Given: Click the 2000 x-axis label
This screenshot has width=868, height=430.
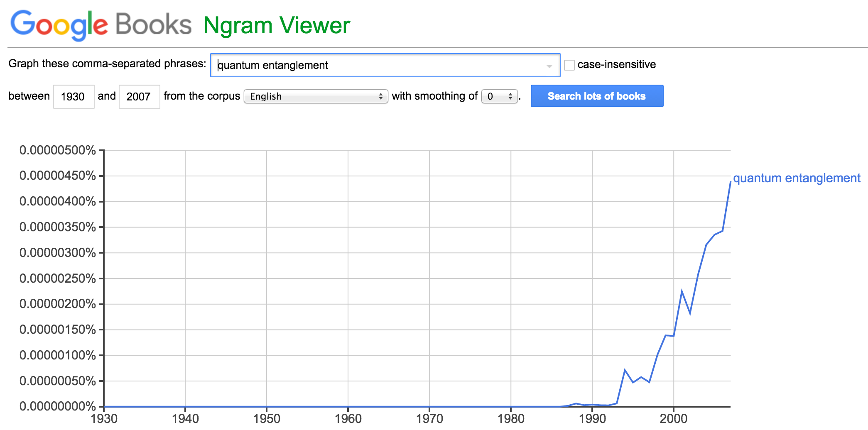Looking at the screenshot, I should coord(674,418).
